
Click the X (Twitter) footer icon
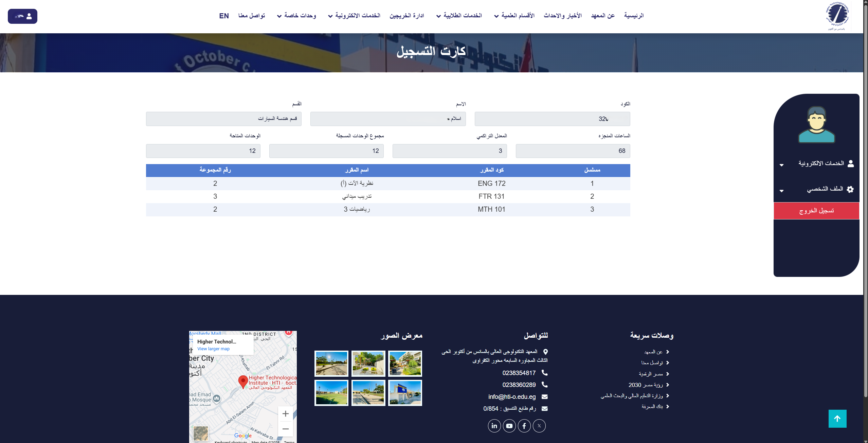point(539,426)
